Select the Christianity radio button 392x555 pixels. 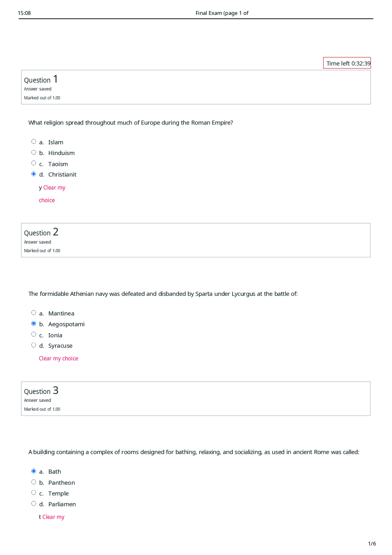pyautogui.click(x=34, y=173)
